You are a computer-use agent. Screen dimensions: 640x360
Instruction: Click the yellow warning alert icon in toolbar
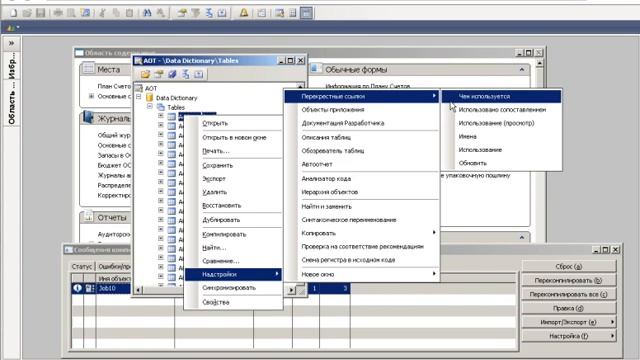pyautogui.click(x=244, y=13)
